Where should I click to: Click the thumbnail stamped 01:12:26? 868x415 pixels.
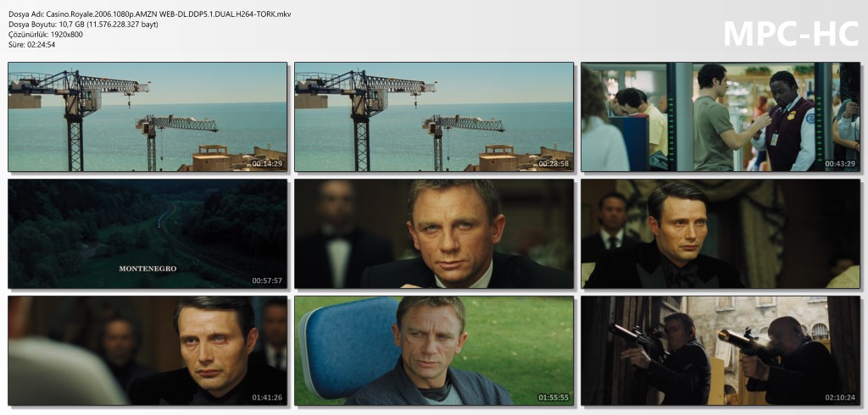[x=433, y=234]
